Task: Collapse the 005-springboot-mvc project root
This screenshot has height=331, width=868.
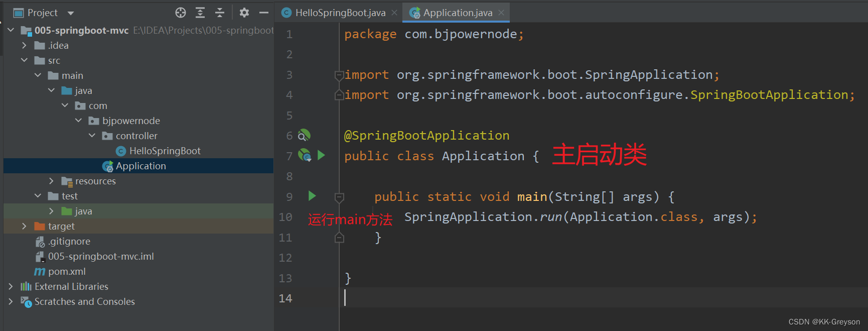Action: [x=11, y=30]
